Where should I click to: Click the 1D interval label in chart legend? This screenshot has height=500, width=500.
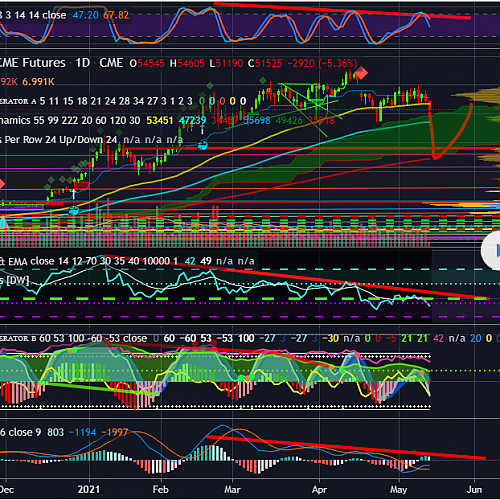click(x=82, y=63)
